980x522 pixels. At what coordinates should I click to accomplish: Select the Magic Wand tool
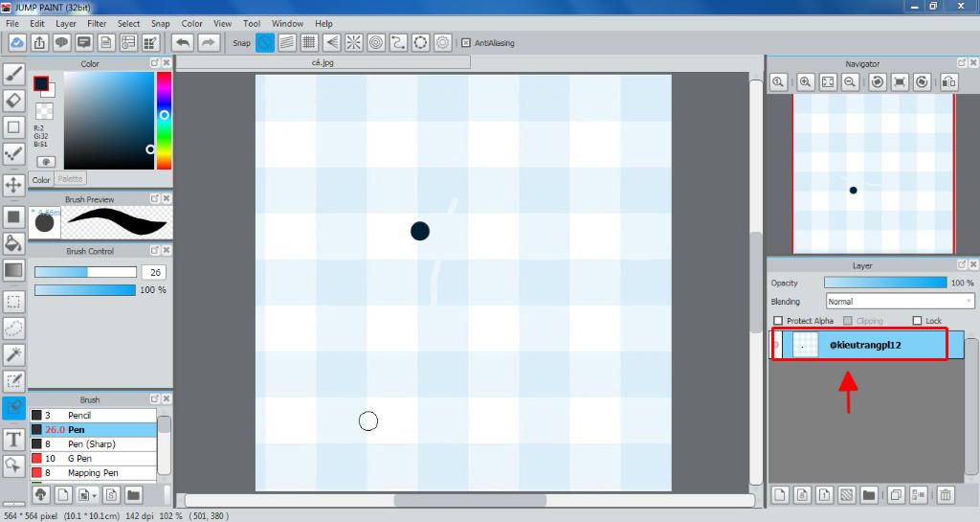point(13,354)
